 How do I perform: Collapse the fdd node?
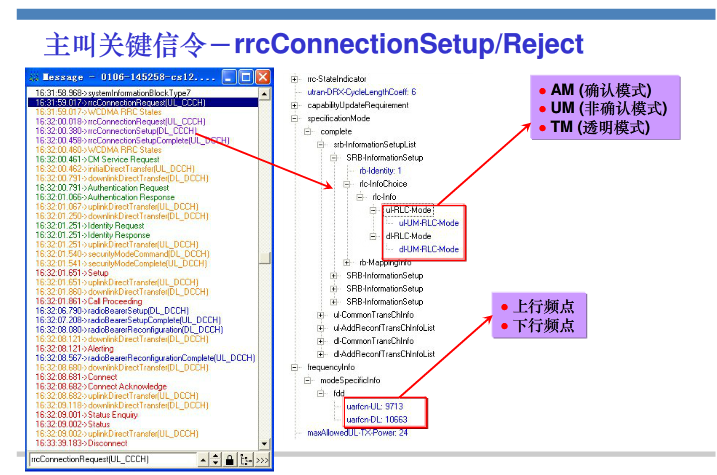click(321, 393)
